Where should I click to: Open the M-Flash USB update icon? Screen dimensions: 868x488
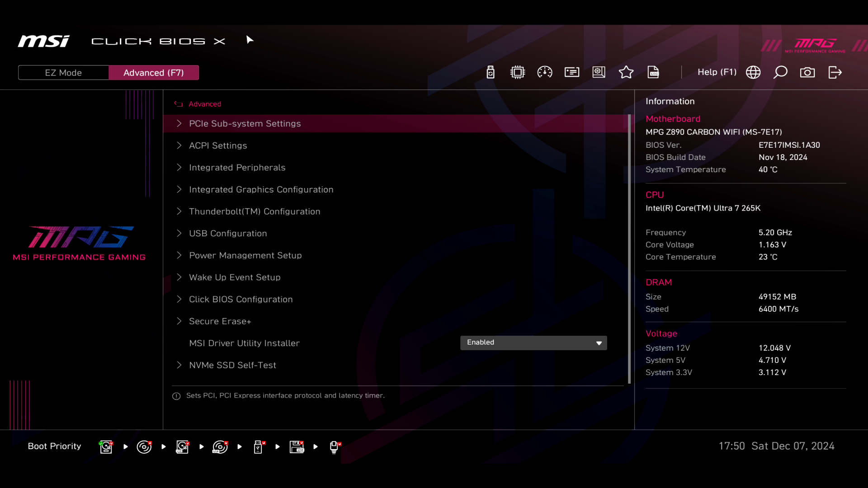click(491, 72)
